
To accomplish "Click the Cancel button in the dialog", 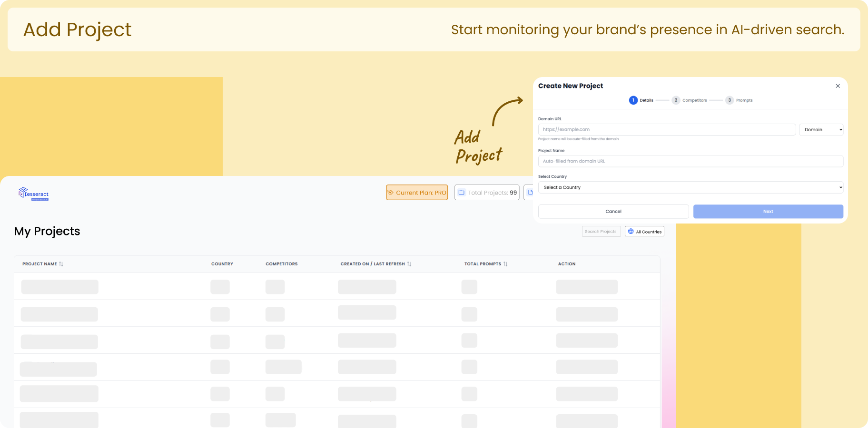I will pos(613,211).
